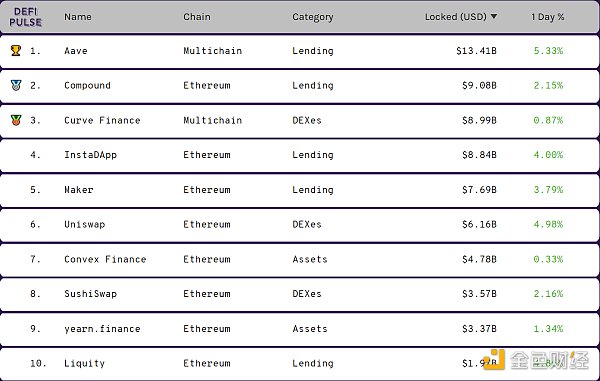Click the DeFi Pulse logo
Image resolution: width=600 pixels, height=381 pixels.
tap(25, 17)
